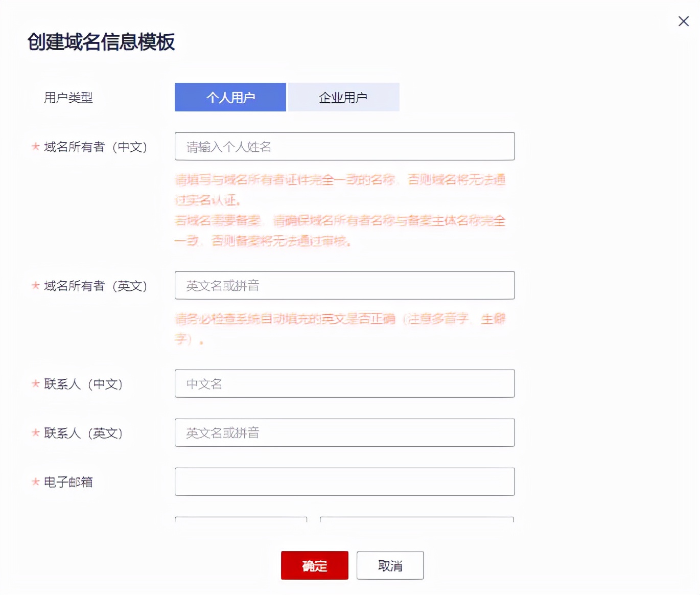Close the 创建域名信息模板 dialog

(683, 21)
